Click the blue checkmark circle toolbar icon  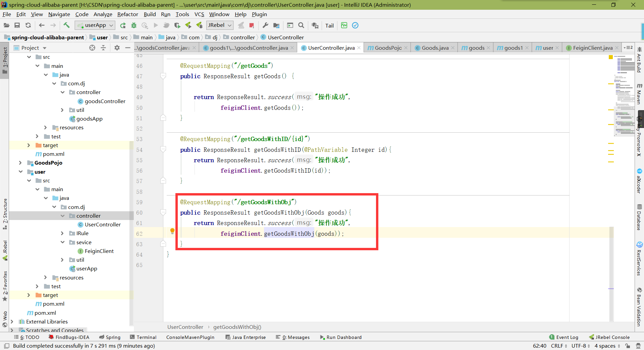355,25
